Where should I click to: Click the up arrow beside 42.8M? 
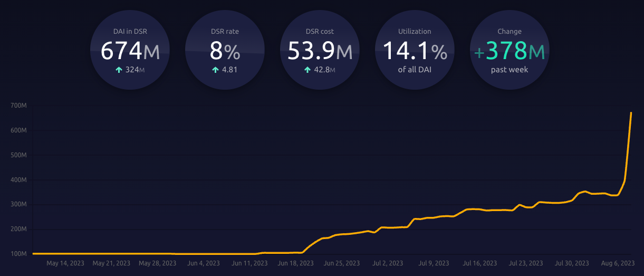pos(307,70)
